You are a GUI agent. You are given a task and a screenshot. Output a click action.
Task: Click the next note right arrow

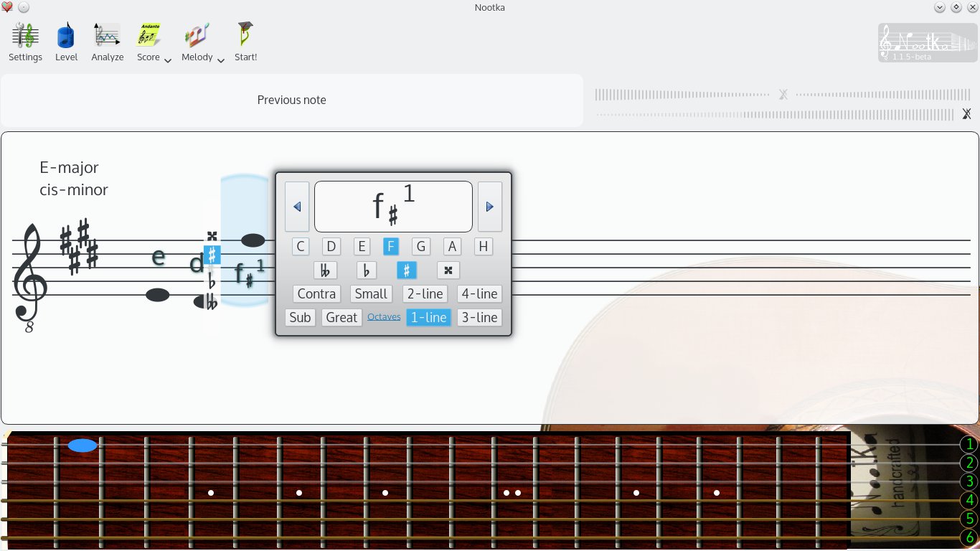pyautogui.click(x=490, y=207)
